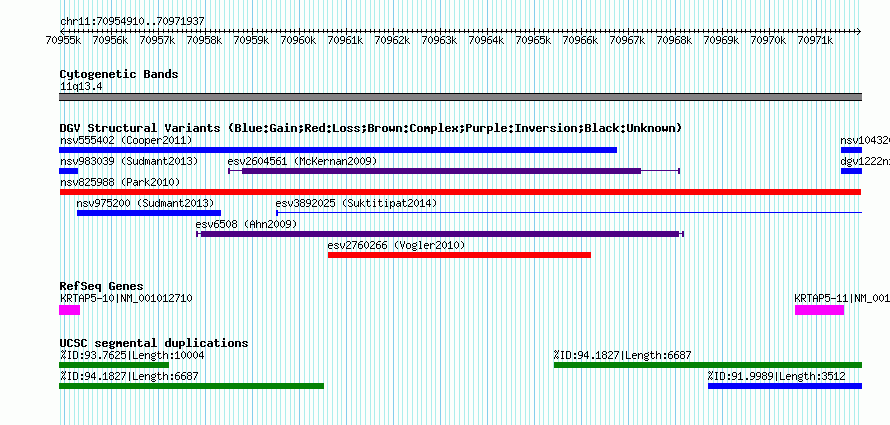Click the blue nsv555402 variant bar
Screen dimensions: 890x425
pos(338,150)
